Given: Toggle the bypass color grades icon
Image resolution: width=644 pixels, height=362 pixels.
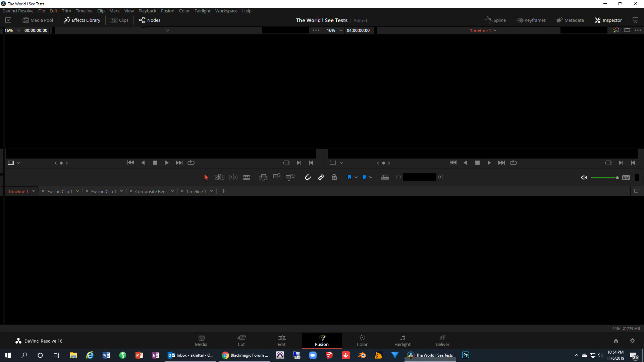Looking at the screenshot, I should [x=616, y=30].
